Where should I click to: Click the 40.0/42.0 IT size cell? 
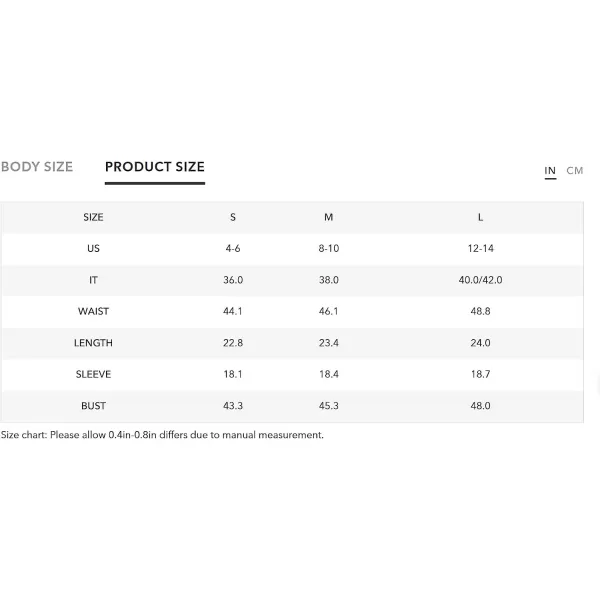pos(481,280)
